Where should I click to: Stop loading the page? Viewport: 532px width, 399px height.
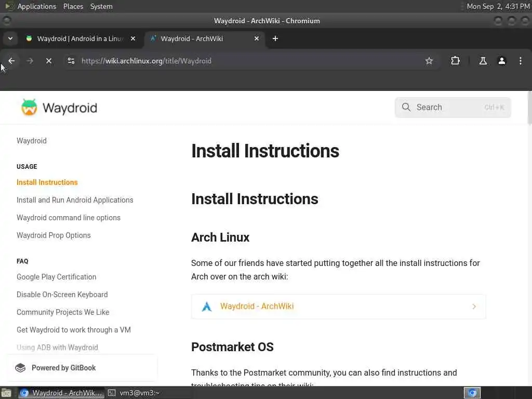click(49, 61)
